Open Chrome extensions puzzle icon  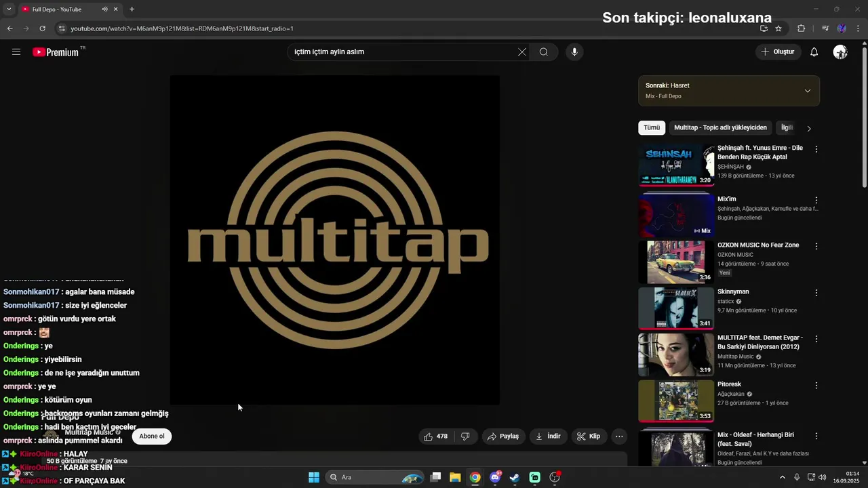click(802, 28)
